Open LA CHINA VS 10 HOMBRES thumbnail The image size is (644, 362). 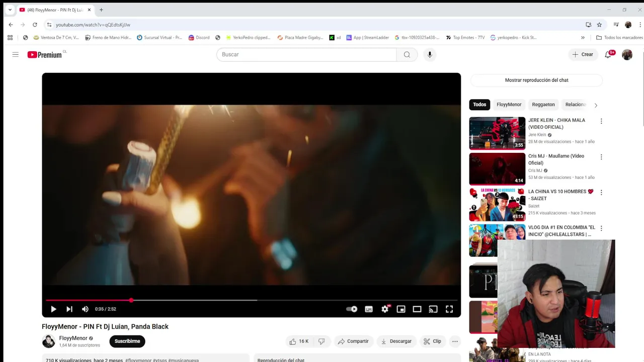497,205
